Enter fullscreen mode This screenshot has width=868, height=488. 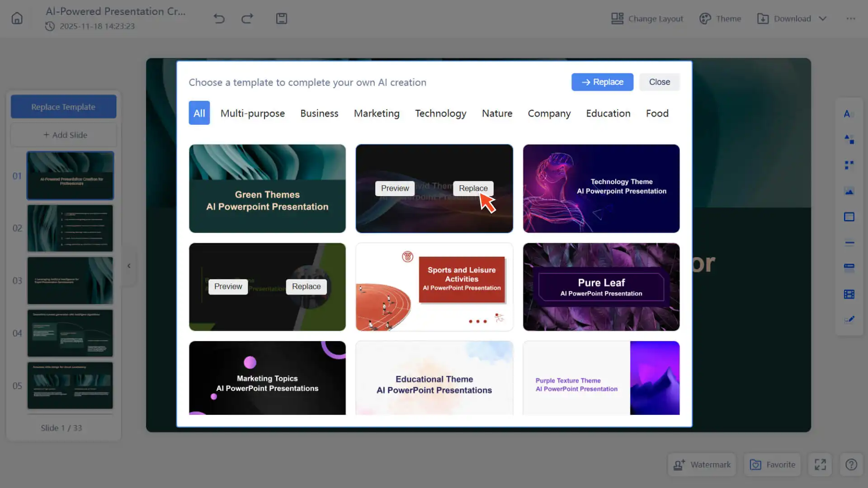[x=820, y=465]
